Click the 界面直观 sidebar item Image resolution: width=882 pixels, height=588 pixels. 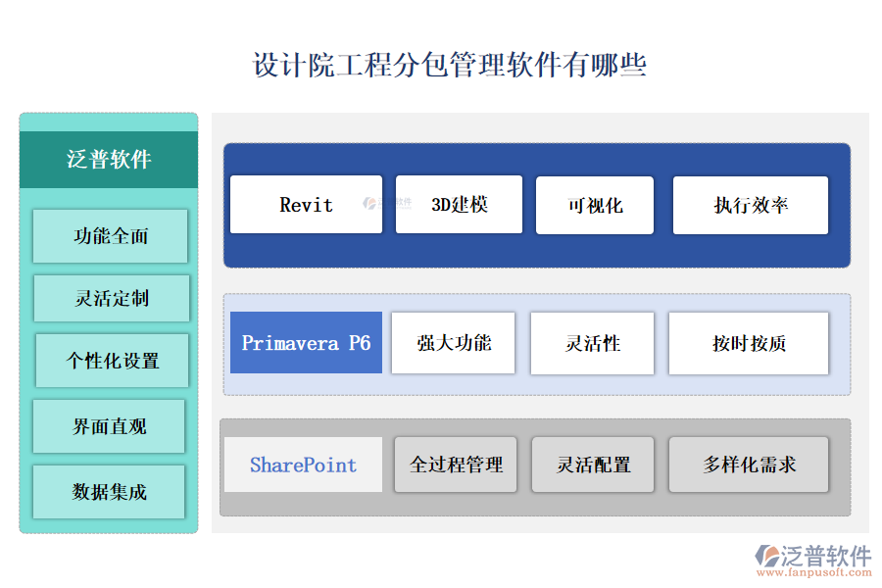pos(110,426)
